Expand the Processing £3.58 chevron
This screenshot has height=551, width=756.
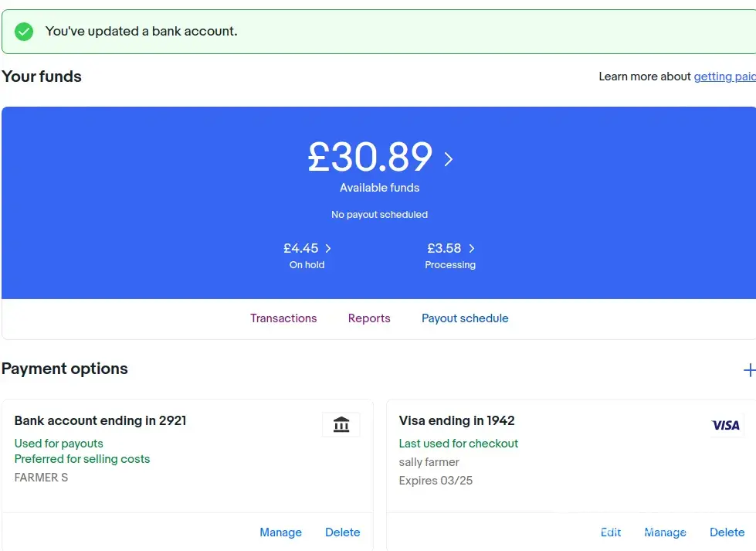(472, 249)
